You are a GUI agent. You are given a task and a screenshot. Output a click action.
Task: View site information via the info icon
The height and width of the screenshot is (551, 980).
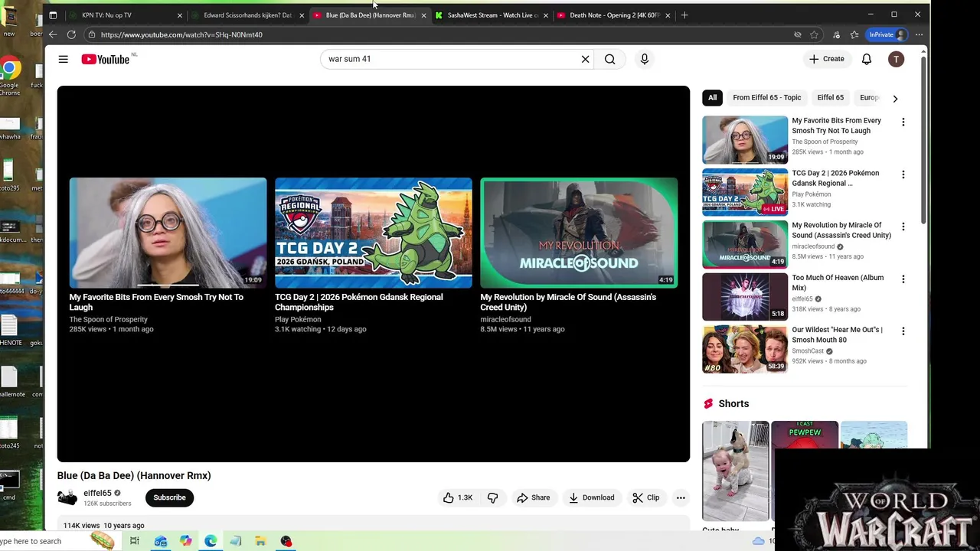coord(91,34)
